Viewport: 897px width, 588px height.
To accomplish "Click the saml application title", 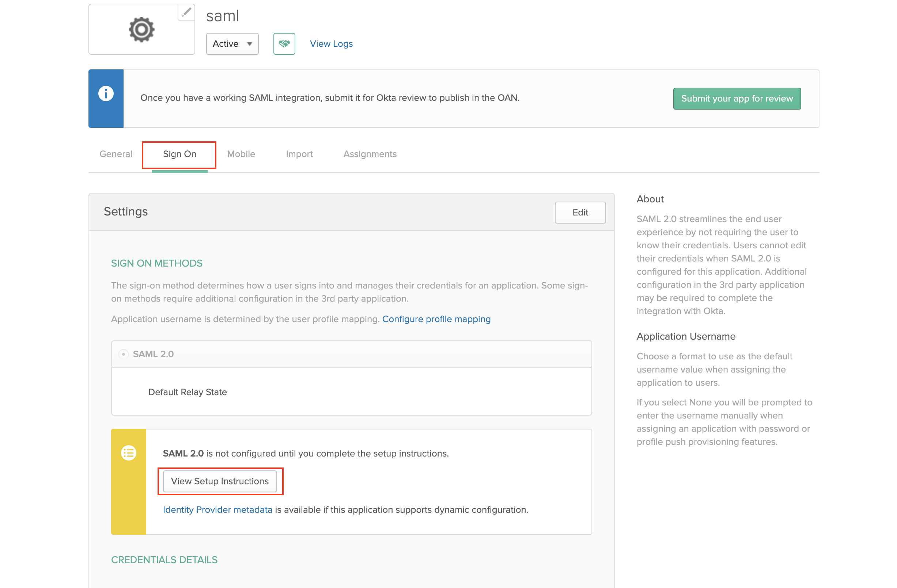I will pos(222,16).
